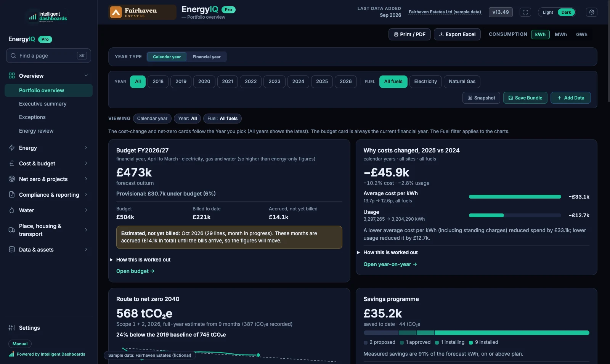Open settings gear icon in header
Viewport: 610px width, 364px height.
click(591, 12)
